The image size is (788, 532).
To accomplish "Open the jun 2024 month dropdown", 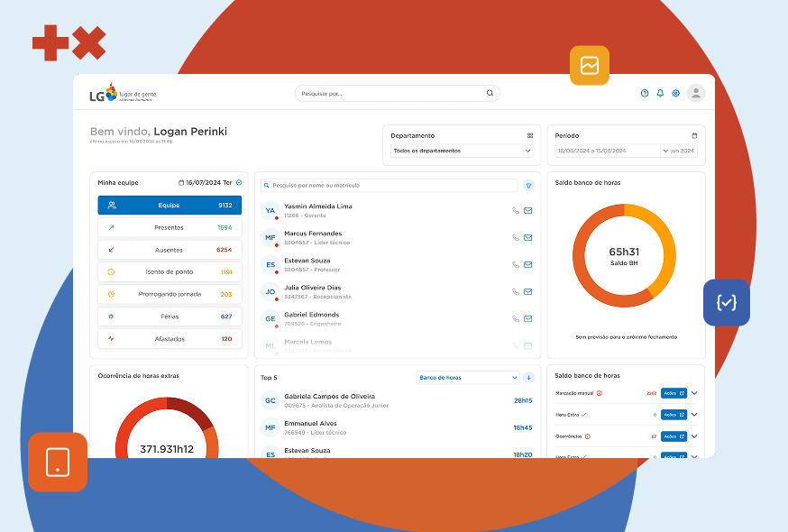I will (679, 151).
